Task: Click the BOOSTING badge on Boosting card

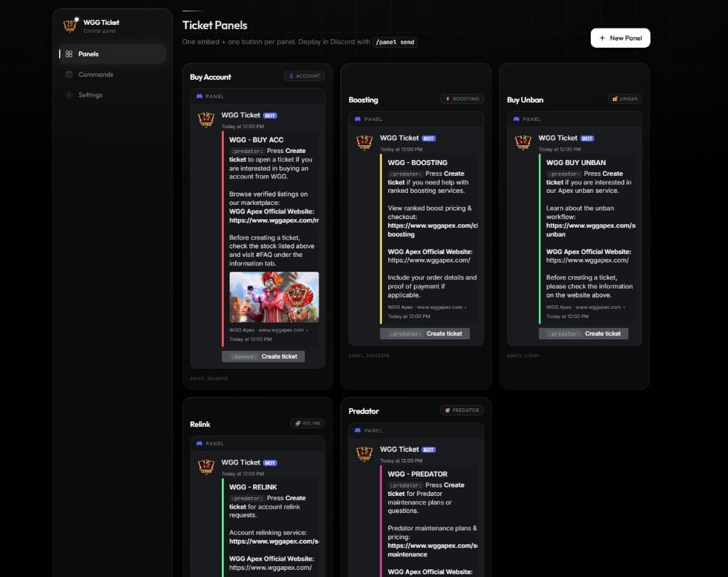Action: [462, 99]
